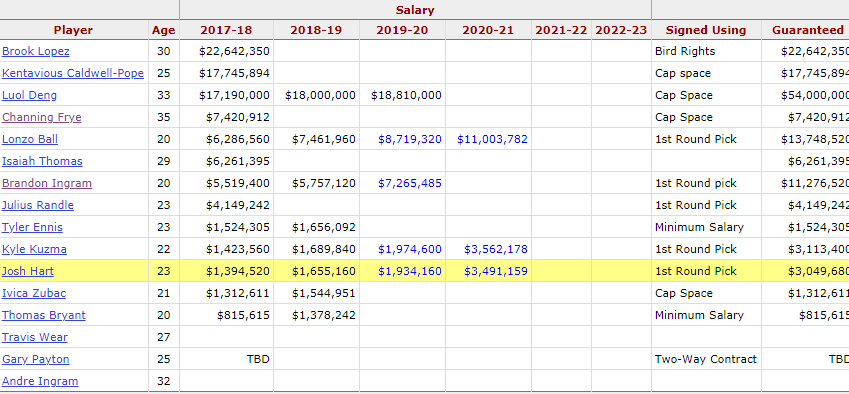
Task: Select Thomas Bryant's $815,615 2017-18 salary
Action: [243, 316]
